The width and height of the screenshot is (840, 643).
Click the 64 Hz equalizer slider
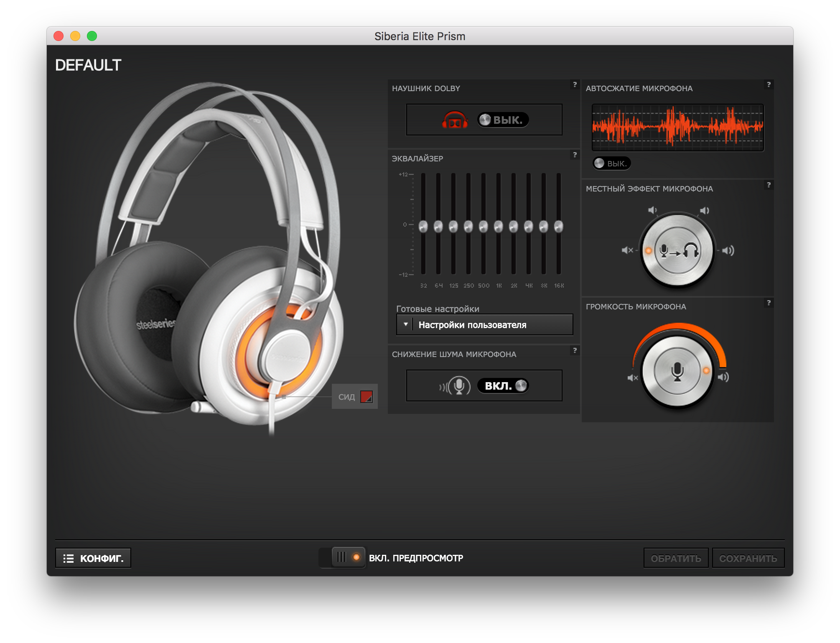pos(438,226)
